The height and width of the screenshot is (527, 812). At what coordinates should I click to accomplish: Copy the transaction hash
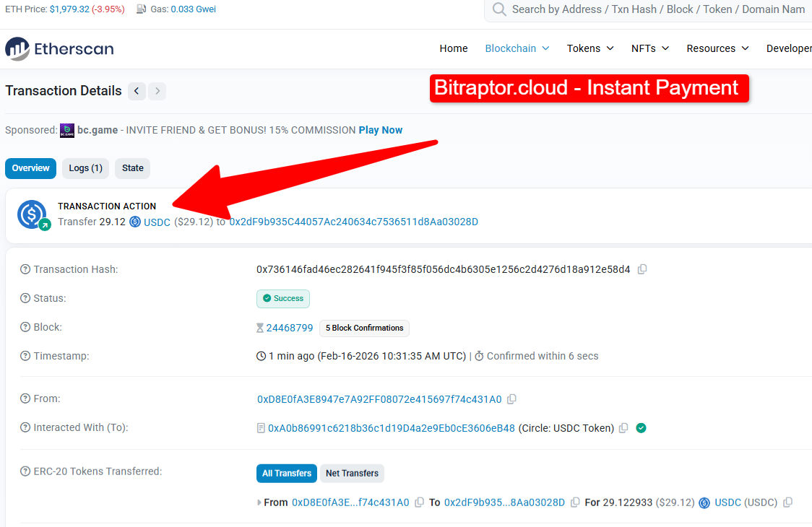click(642, 269)
